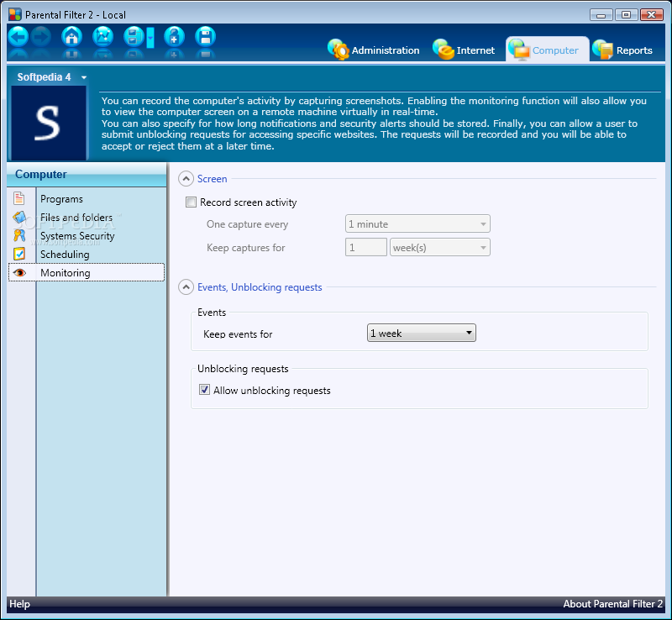
Task: Maximize the Parental Filter window
Action: pos(626,15)
